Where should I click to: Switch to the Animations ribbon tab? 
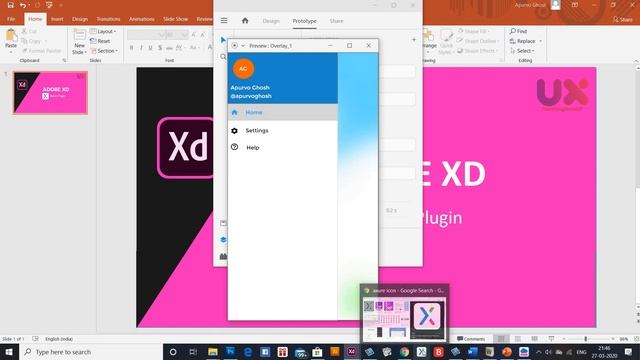point(142,19)
